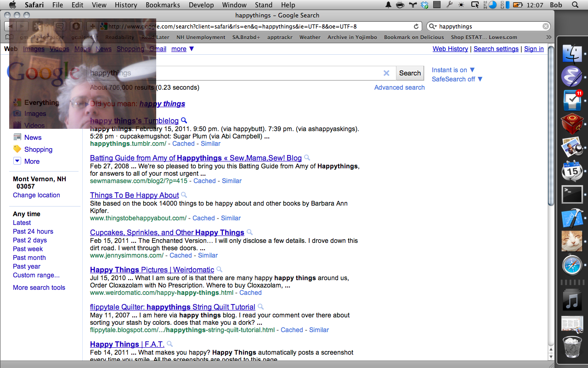This screenshot has height=368, width=588.
Task: Open the Trash in the Dock
Action: coord(572,348)
